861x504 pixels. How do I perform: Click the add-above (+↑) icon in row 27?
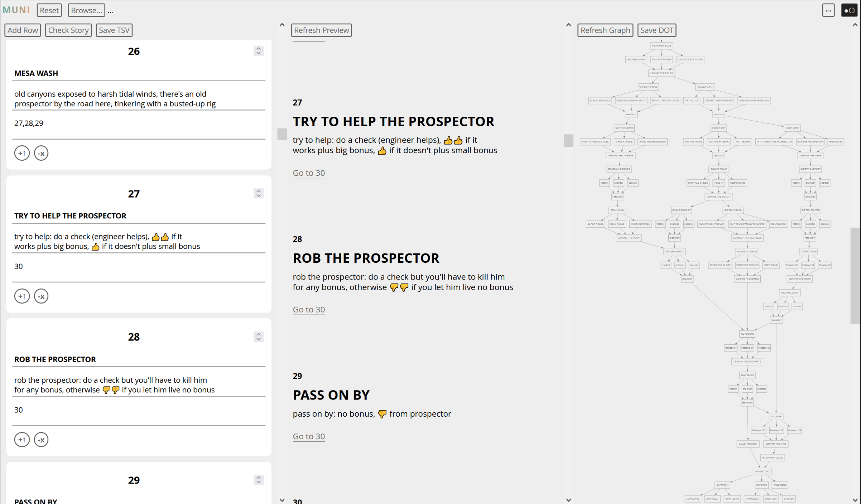click(x=22, y=296)
